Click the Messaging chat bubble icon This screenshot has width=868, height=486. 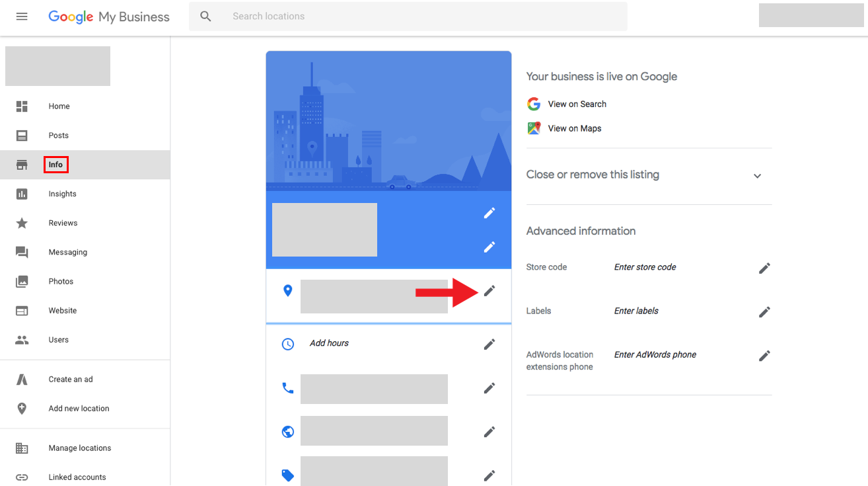(x=22, y=253)
